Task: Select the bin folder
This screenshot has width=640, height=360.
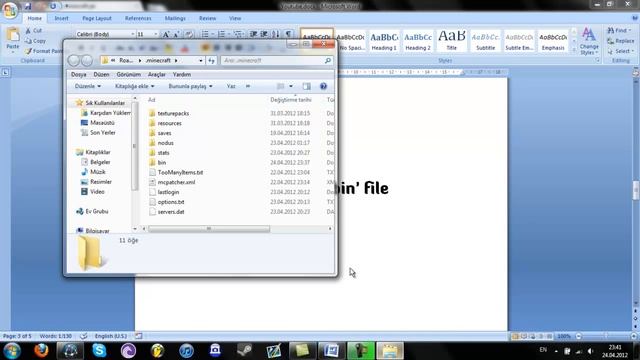Action: pyautogui.click(x=162, y=162)
